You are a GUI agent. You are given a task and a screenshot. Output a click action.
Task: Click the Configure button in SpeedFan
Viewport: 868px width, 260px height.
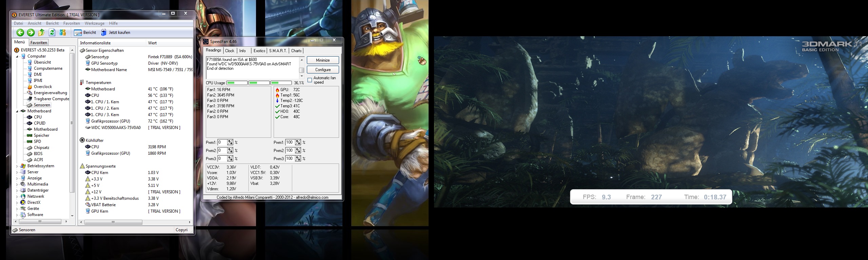point(323,70)
